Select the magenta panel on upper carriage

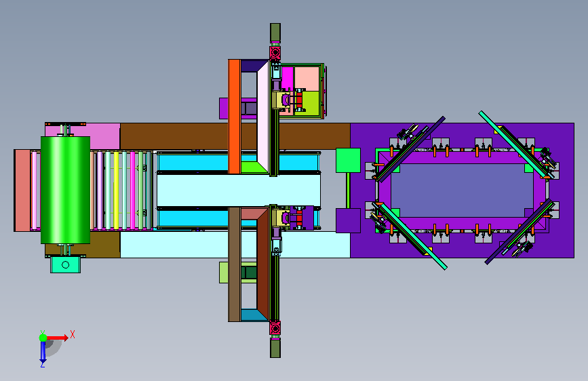[x=287, y=78]
